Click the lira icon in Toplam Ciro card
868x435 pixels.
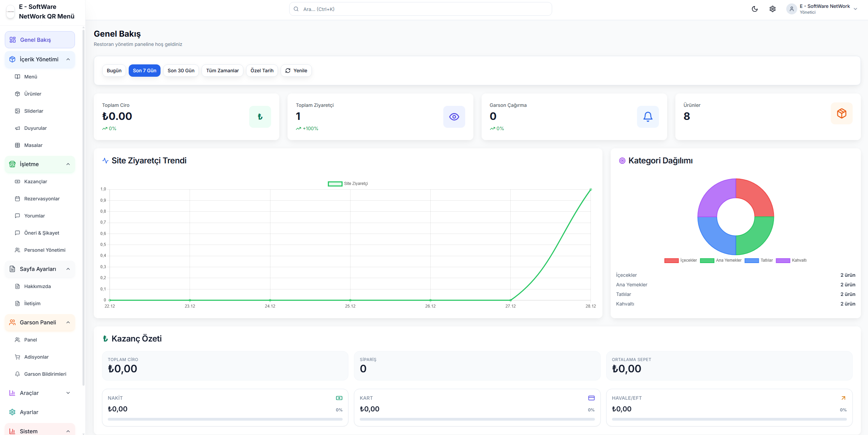pos(260,117)
